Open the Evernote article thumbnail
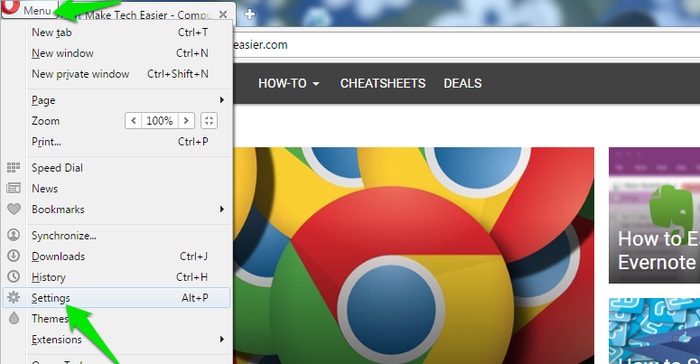 click(654, 215)
